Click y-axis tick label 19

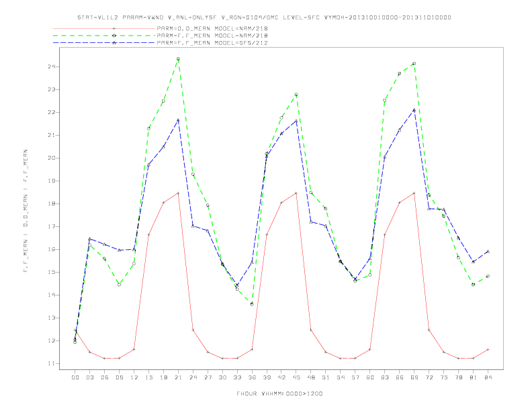point(51,181)
